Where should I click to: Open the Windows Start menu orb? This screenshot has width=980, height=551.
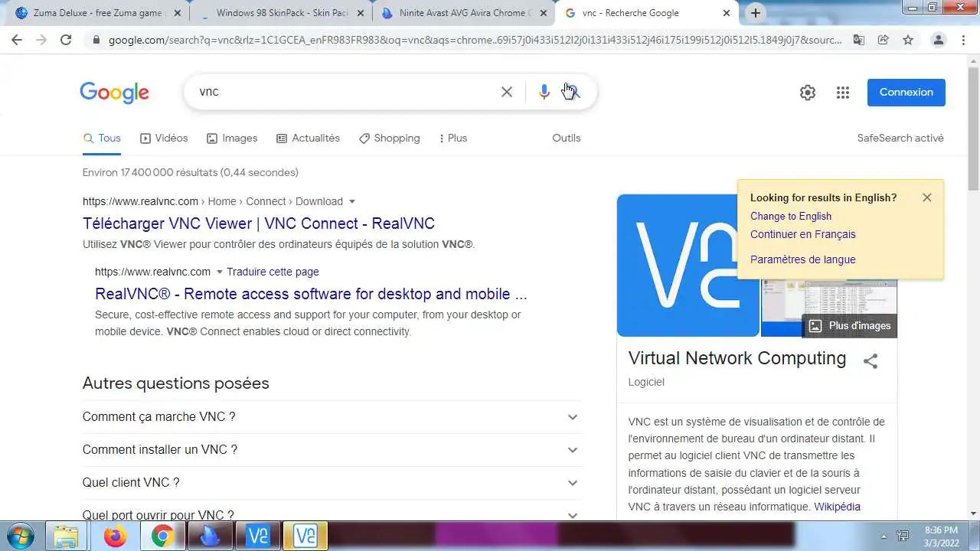pos(21,535)
